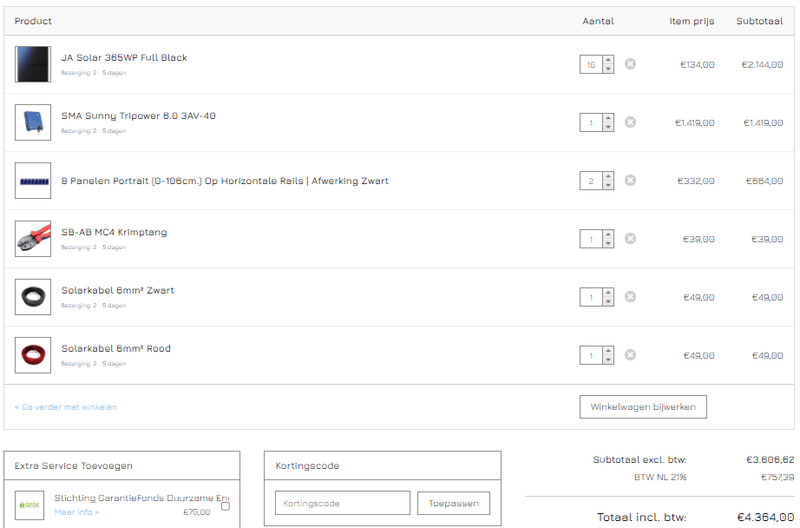This screenshot has height=528, width=800.
Task: Decrease quantity of Solarkabel 6mm² Rood
Action: point(608,360)
